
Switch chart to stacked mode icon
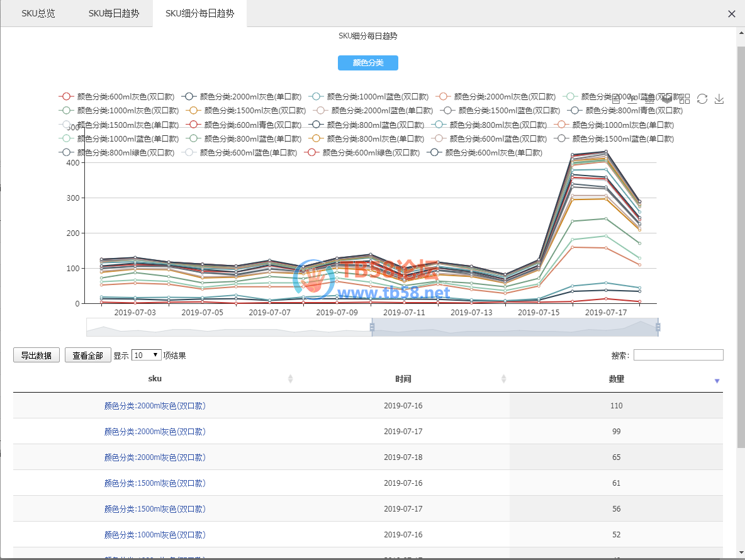[667, 99]
